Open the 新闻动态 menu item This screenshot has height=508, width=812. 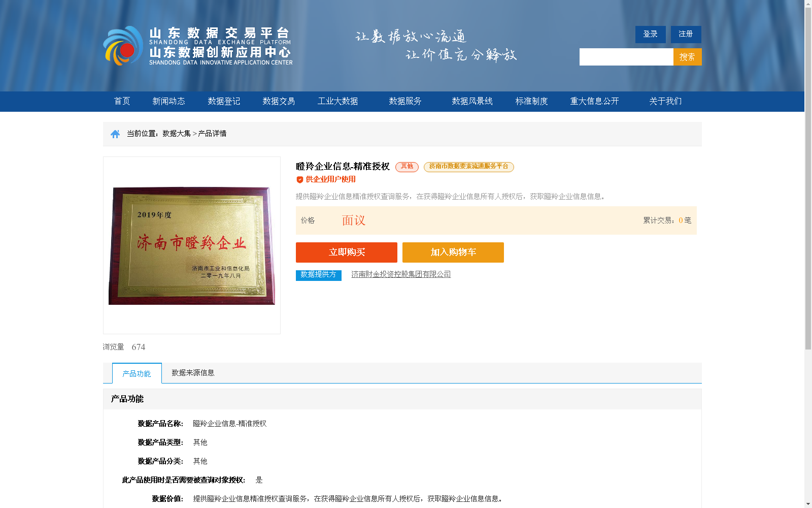click(x=168, y=101)
